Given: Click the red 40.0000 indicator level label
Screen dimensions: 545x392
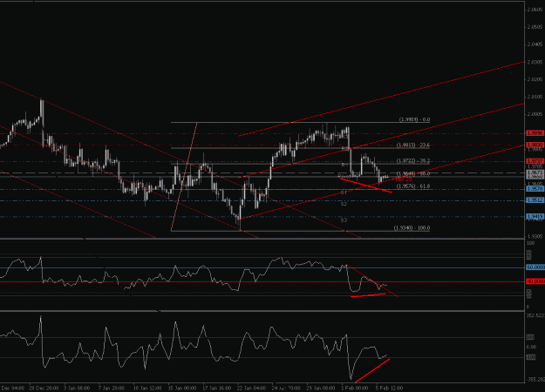Looking at the screenshot, I should (x=535, y=281).
